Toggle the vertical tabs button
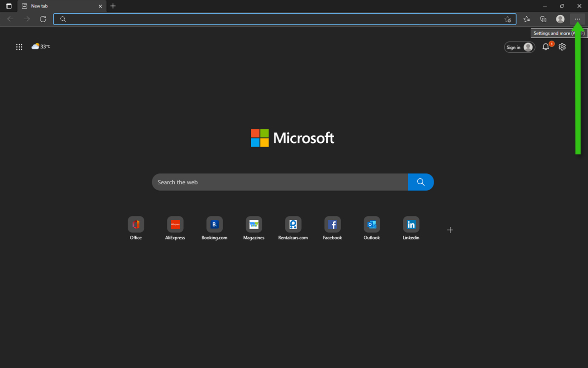 point(8,6)
